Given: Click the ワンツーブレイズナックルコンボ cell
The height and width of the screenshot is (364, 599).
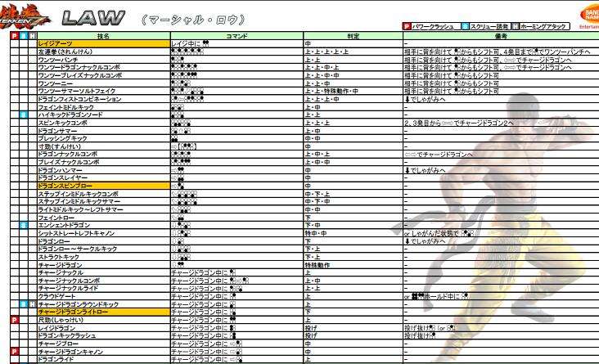Looking at the screenshot, I should click(104, 75).
